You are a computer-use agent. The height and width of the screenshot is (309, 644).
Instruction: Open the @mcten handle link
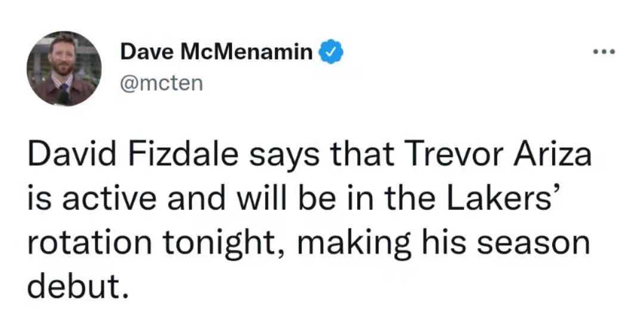162,84
